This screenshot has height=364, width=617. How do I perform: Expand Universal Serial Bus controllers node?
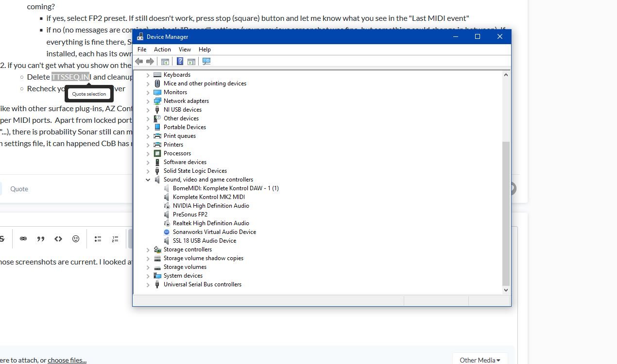pyautogui.click(x=148, y=284)
